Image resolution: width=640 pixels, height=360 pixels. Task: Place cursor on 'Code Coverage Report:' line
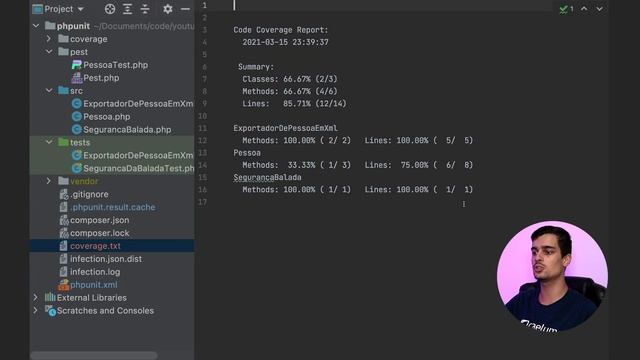281,30
